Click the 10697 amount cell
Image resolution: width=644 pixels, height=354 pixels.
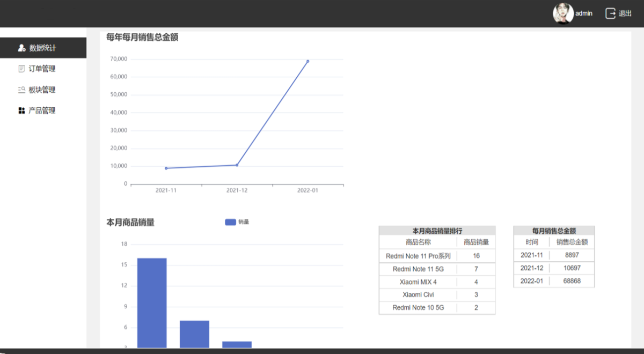coord(572,268)
